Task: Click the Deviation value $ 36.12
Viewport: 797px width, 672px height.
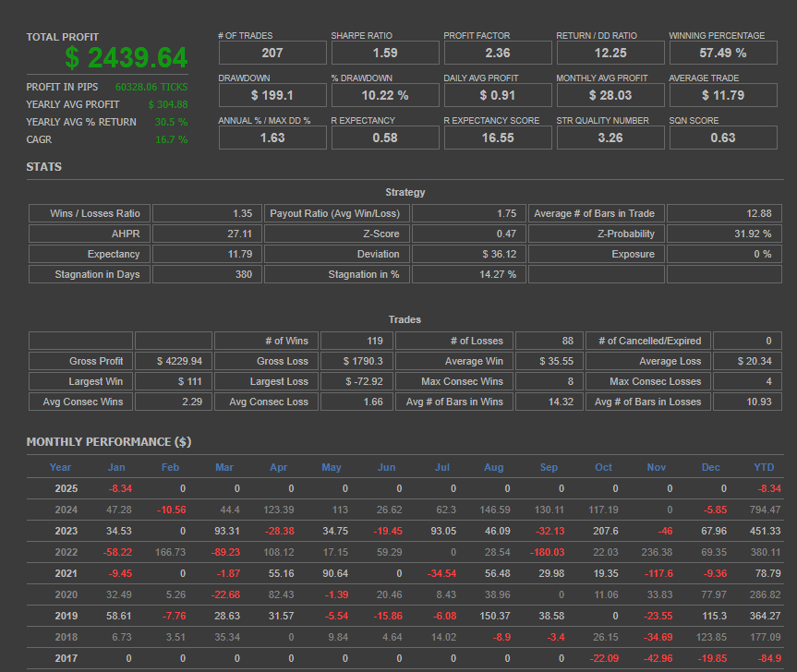Action: coord(499,254)
